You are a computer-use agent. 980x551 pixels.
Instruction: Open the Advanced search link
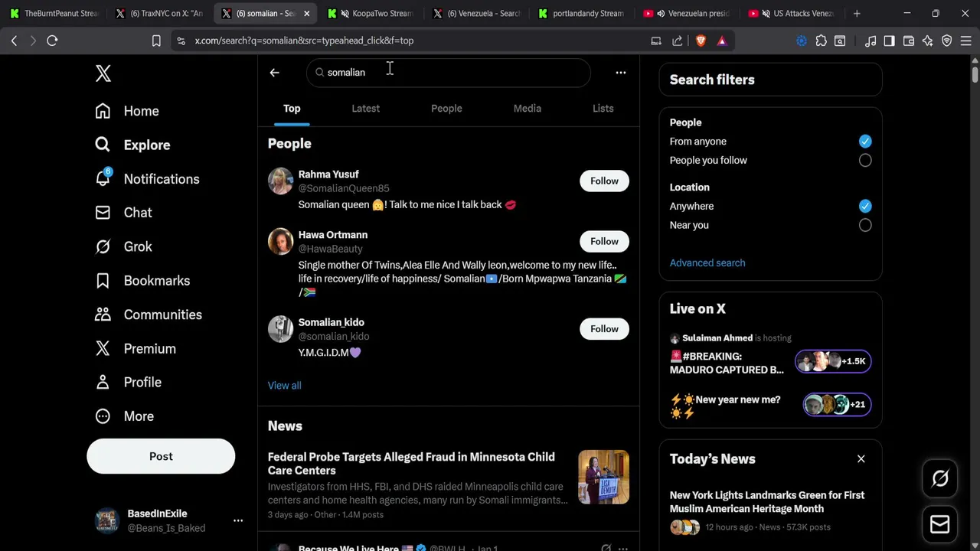pyautogui.click(x=707, y=262)
